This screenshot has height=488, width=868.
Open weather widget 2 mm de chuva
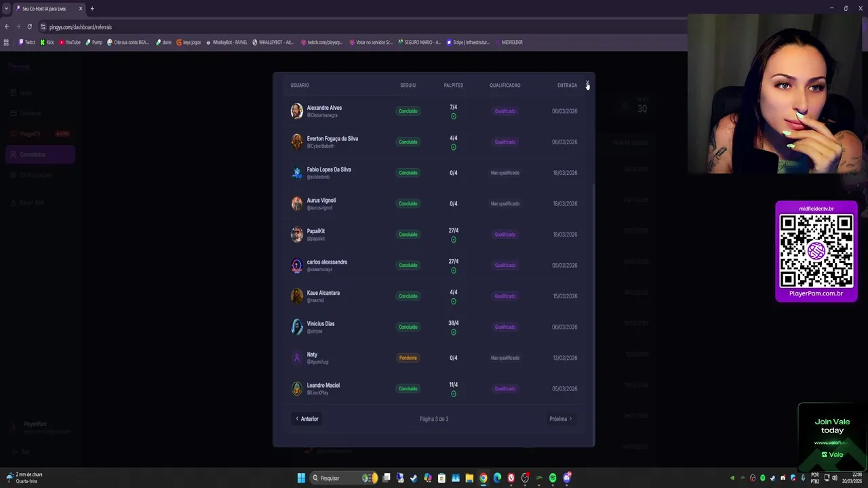click(25, 478)
